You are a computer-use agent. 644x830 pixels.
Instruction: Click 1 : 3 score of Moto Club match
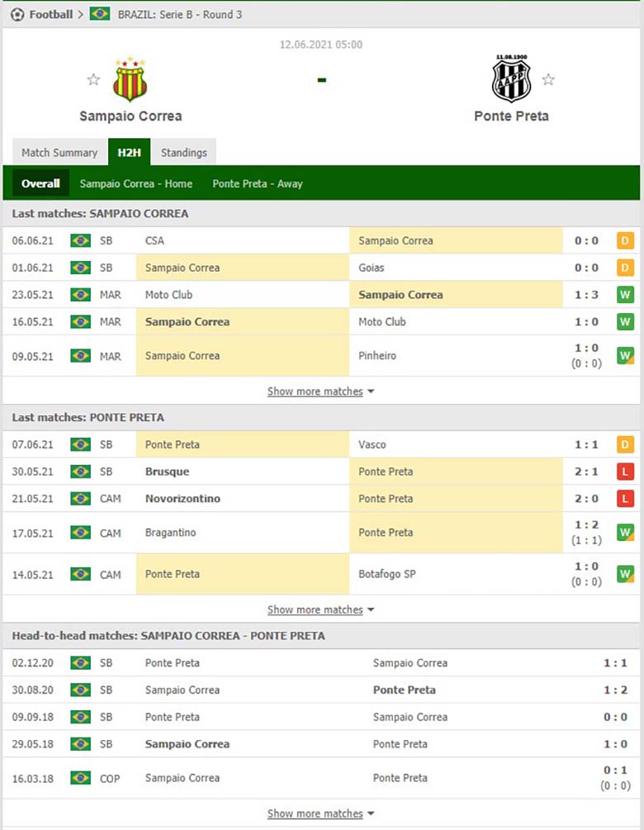pyautogui.click(x=586, y=295)
